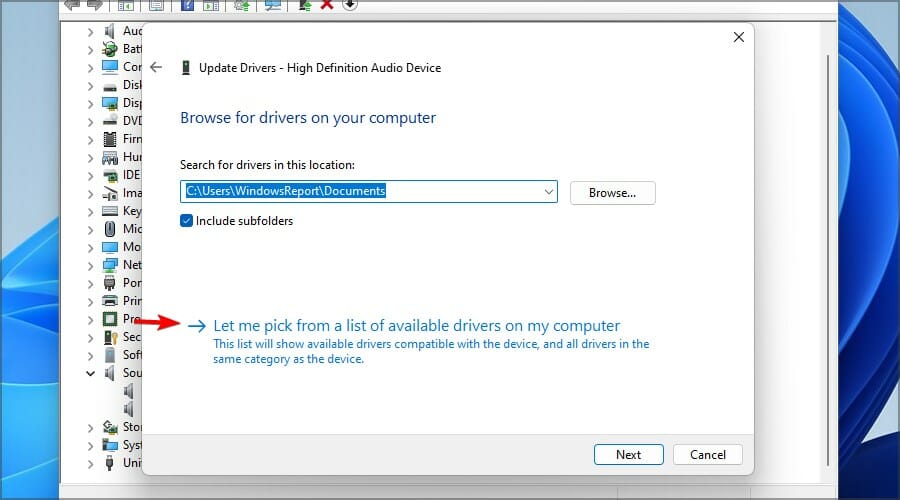Select the Disk drives icon in device tree
The image size is (900, 500).
[110, 86]
